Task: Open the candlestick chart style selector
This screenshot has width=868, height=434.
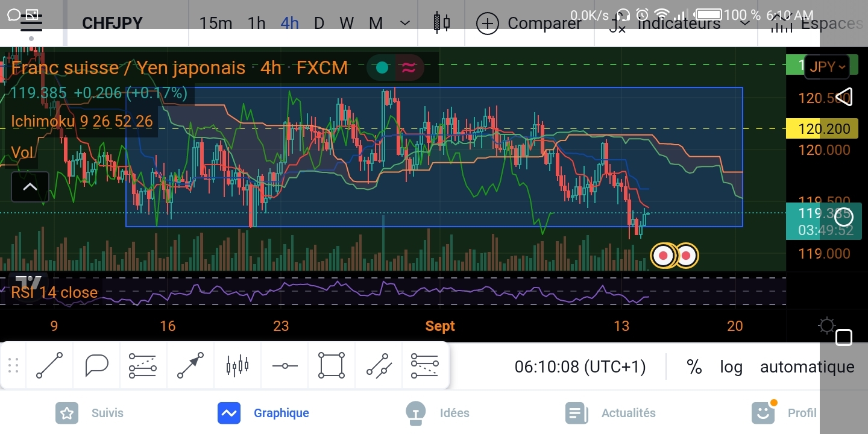Action: tap(442, 24)
